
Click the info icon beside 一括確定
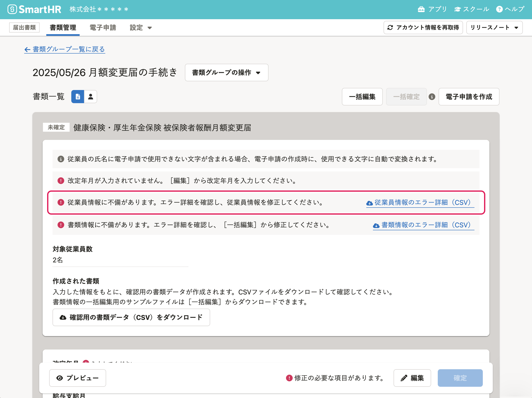pyautogui.click(x=432, y=97)
